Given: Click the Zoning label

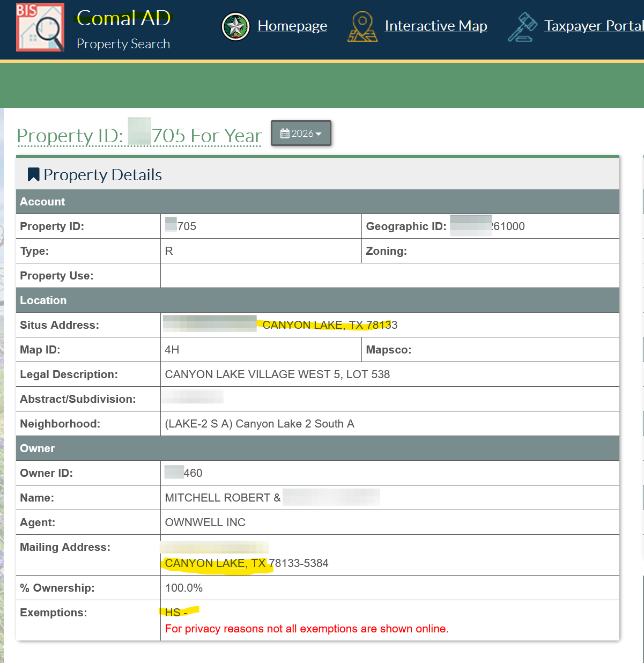Looking at the screenshot, I should (387, 251).
